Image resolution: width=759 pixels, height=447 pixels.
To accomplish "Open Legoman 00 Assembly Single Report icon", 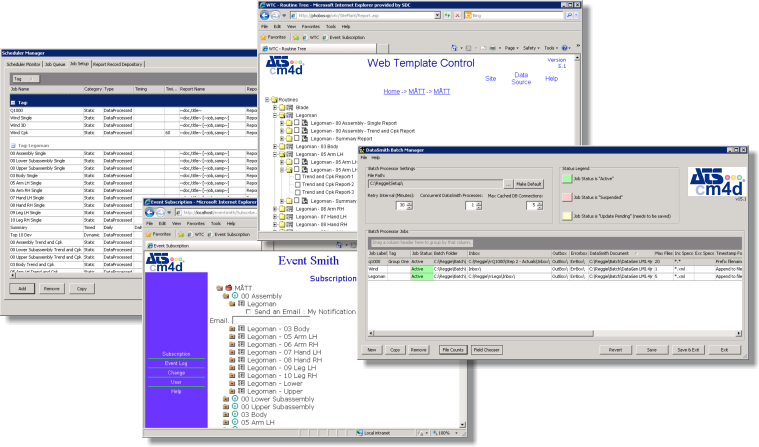I will click(305, 123).
